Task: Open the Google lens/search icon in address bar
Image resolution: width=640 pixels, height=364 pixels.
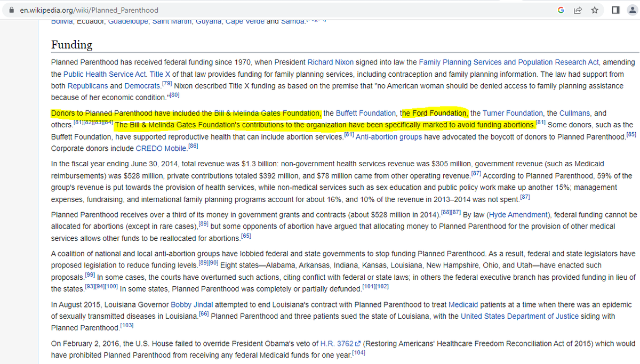Action: coord(561,10)
